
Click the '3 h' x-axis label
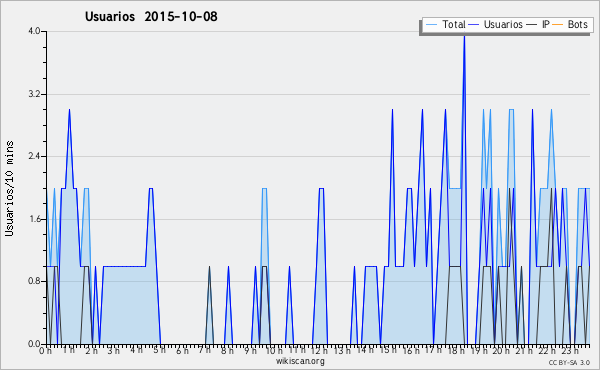113,351
